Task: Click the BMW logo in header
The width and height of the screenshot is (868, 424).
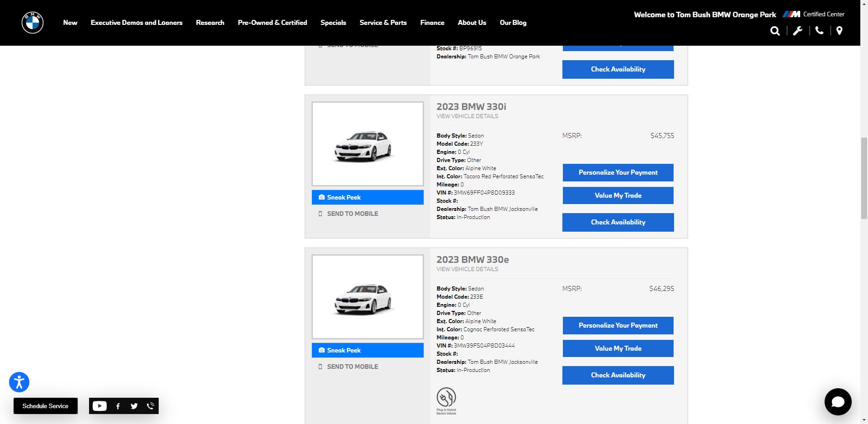Action: [33, 23]
